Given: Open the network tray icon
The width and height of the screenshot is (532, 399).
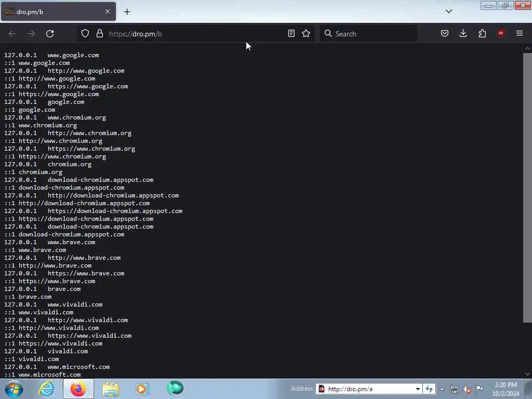Looking at the screenshot, I should [454, 389].
